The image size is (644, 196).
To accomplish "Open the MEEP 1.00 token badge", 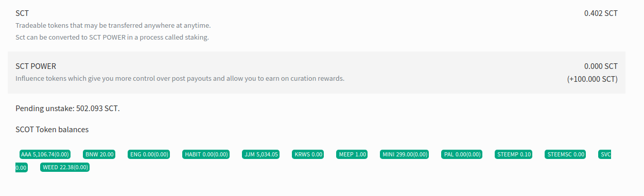I will [x=352, y=154].
